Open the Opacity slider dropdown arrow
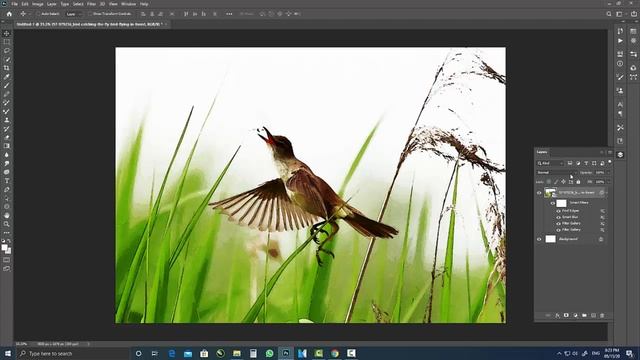This screenshot has height=360, width=640. tap(609, 173)
